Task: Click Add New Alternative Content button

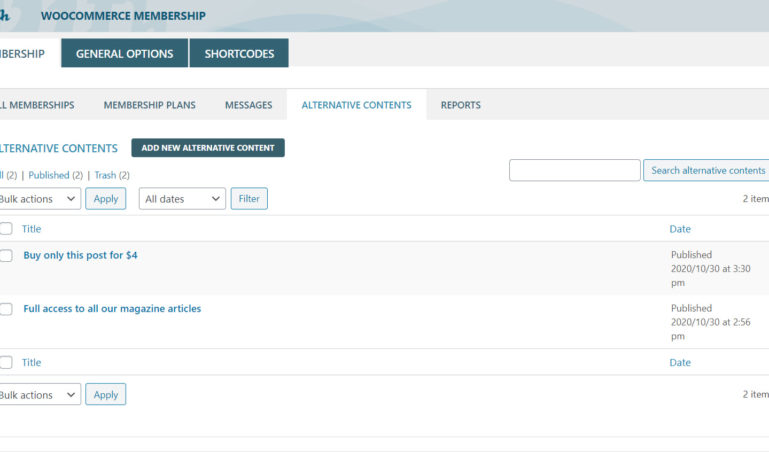Action: (208, 148)
